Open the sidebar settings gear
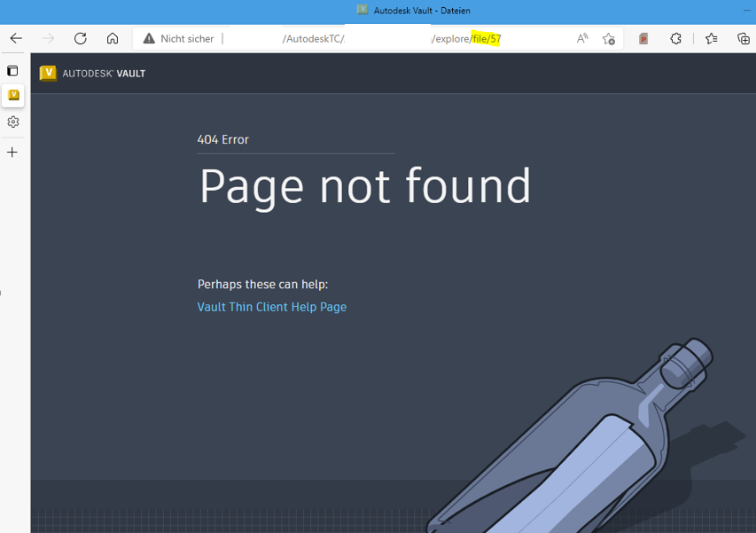The width and height of the screenshot is (756, 533). tap(12, 122)
